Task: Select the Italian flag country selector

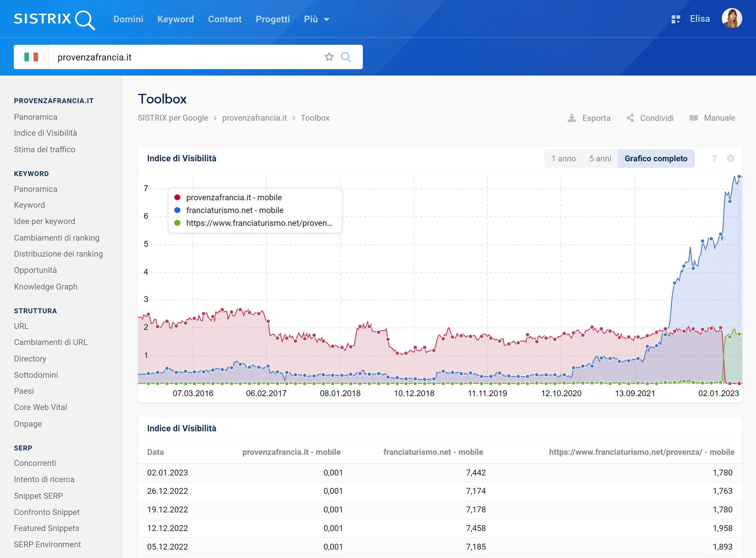Action: pyautogui.click(x=31, y=57)
